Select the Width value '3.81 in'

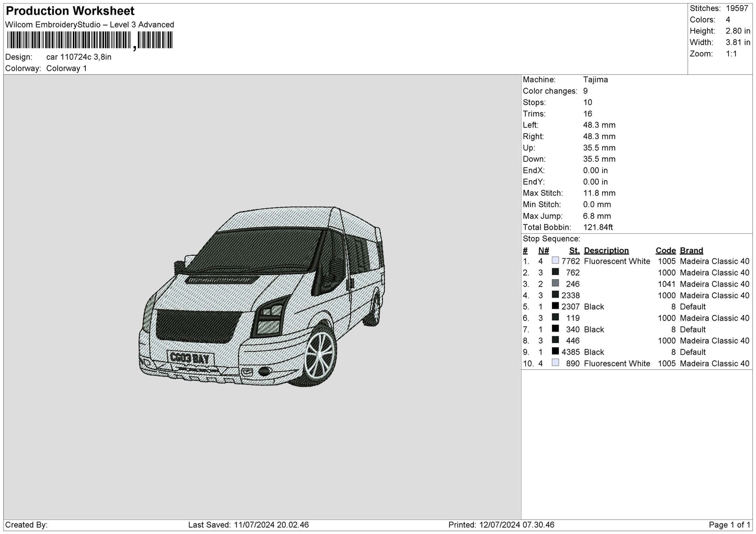point(738,42)
